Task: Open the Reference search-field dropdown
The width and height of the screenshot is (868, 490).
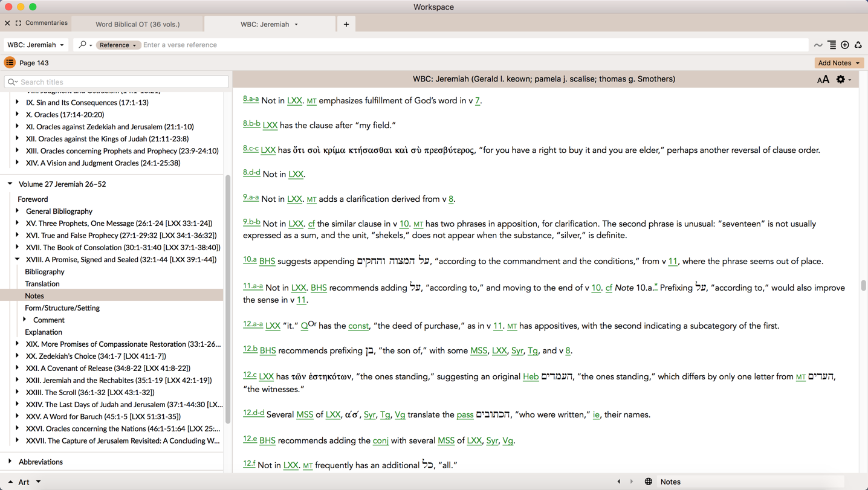Action: [118, 45]
